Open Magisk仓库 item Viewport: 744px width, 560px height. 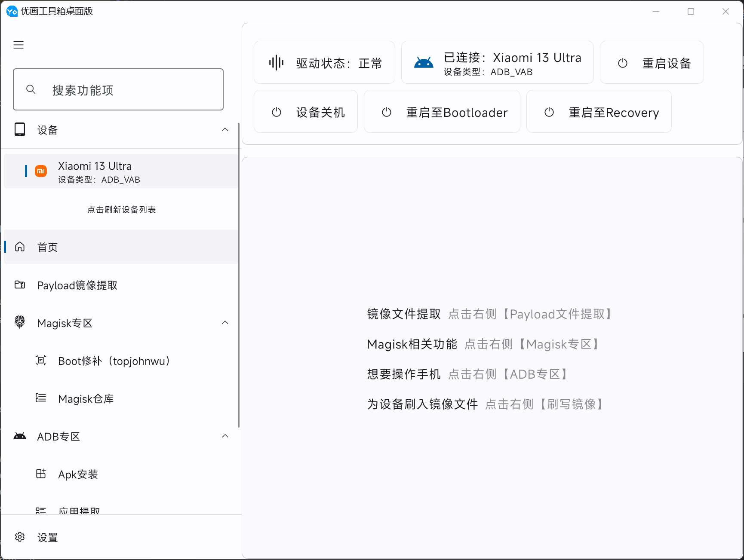[121, 398]
